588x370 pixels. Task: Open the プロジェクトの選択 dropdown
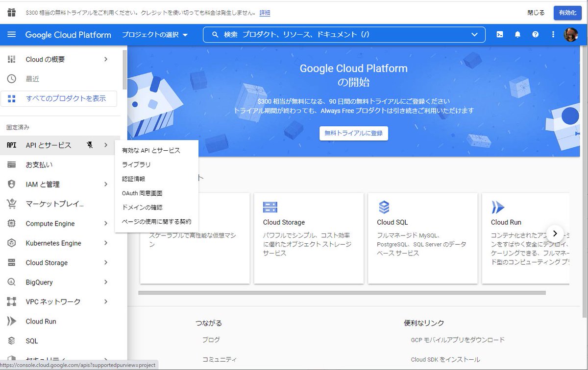click(155, 35)
